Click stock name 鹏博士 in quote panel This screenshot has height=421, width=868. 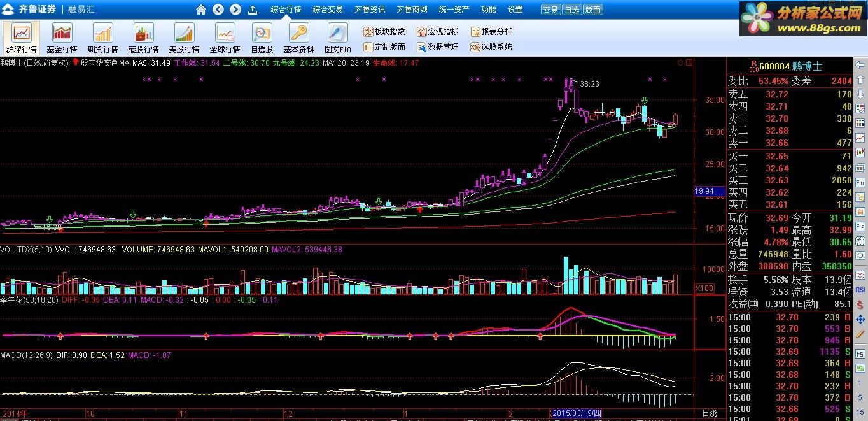coord(808,66)
